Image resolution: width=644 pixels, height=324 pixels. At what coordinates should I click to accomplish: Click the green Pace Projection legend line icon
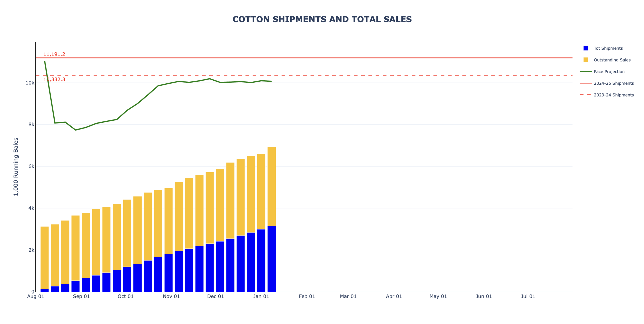pos(585,72)
